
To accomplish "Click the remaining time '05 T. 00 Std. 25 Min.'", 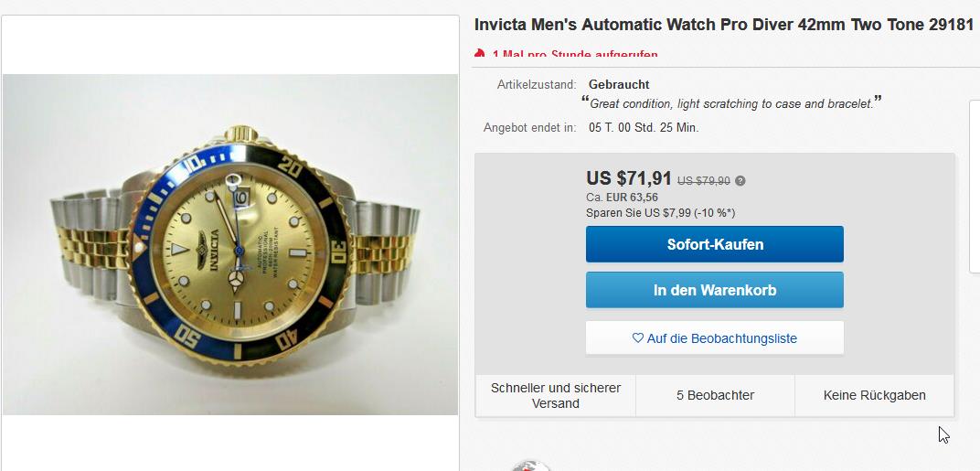I will coord(644,128).
